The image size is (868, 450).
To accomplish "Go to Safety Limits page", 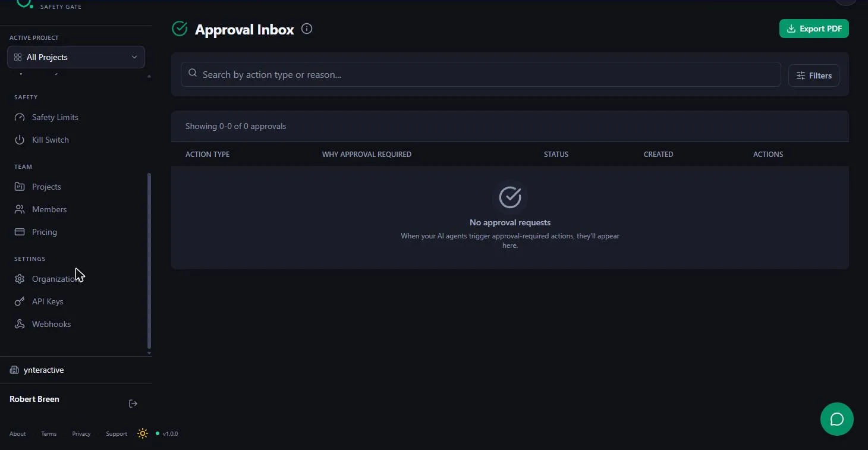I will point(55,117).
